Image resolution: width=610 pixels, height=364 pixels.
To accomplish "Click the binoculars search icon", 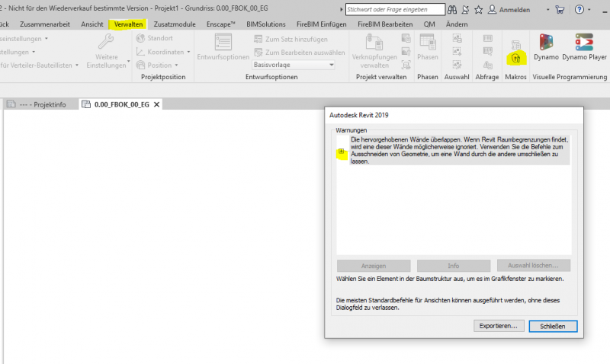I will pos(452,10).
